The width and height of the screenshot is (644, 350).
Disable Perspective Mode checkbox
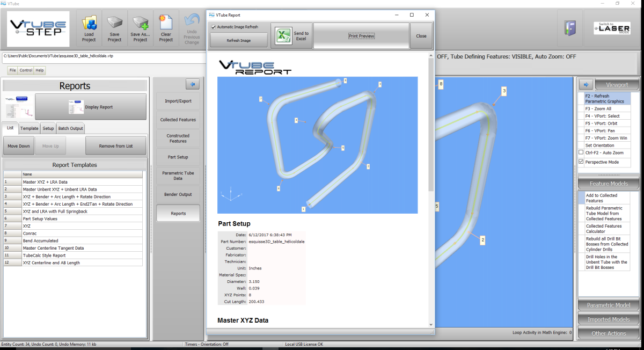(x=581, y=162)
